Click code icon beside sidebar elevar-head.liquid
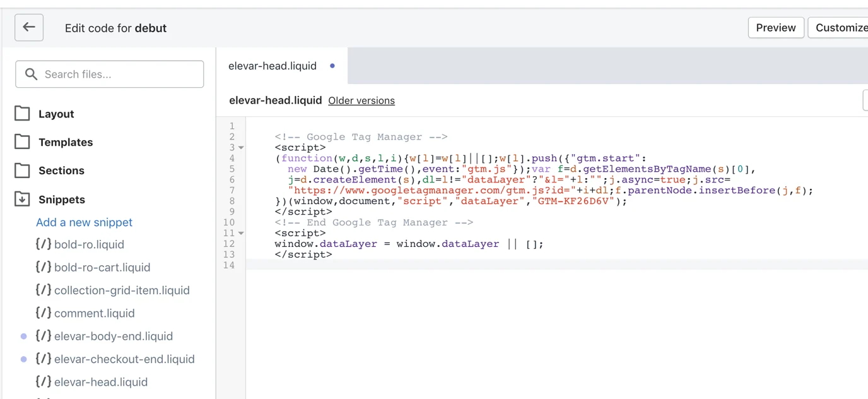This screenshot has height=399, width=868. (43, 382)
